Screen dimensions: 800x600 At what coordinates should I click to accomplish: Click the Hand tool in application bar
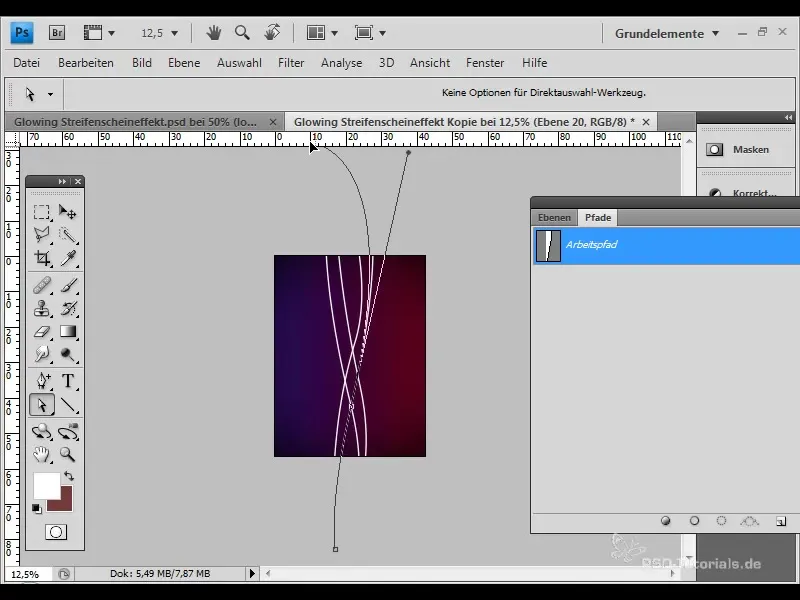[x=214, y=33]
